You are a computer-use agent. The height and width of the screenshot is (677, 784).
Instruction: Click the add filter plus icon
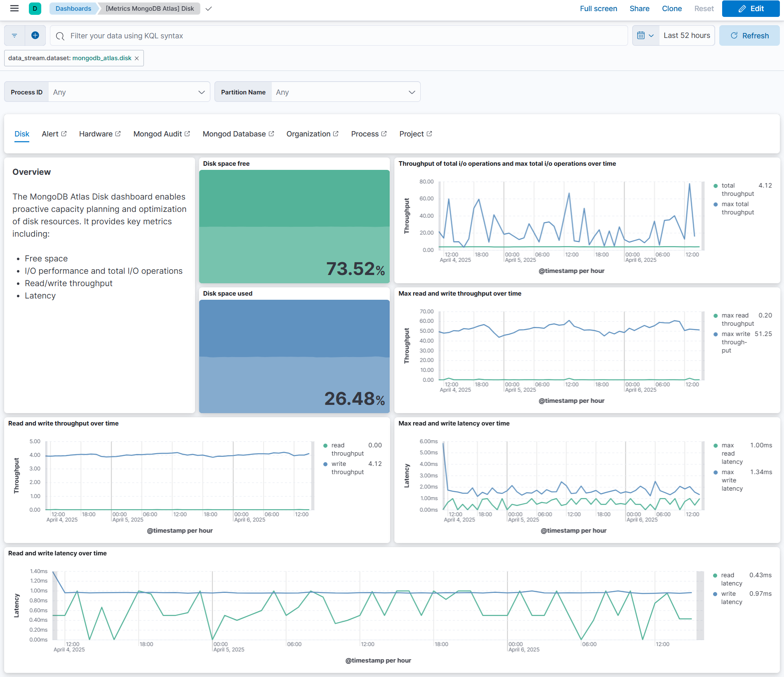tap(35, 35)
